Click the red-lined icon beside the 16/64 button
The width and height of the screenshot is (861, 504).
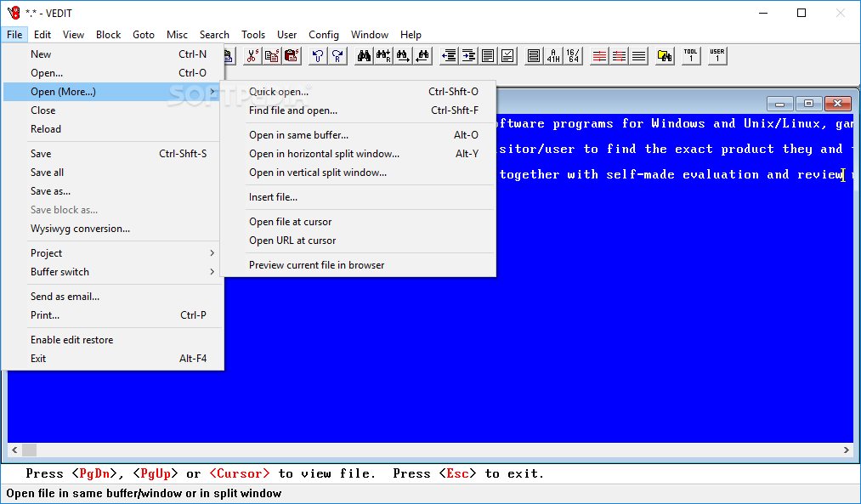(x=599, y=55)
